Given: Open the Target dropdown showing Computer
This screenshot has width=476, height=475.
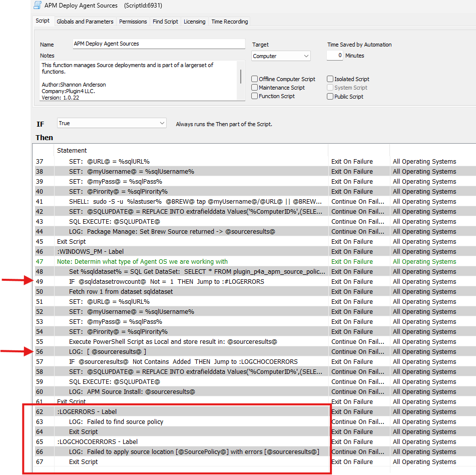Looking at the screenshot, I should click(281, 56).
